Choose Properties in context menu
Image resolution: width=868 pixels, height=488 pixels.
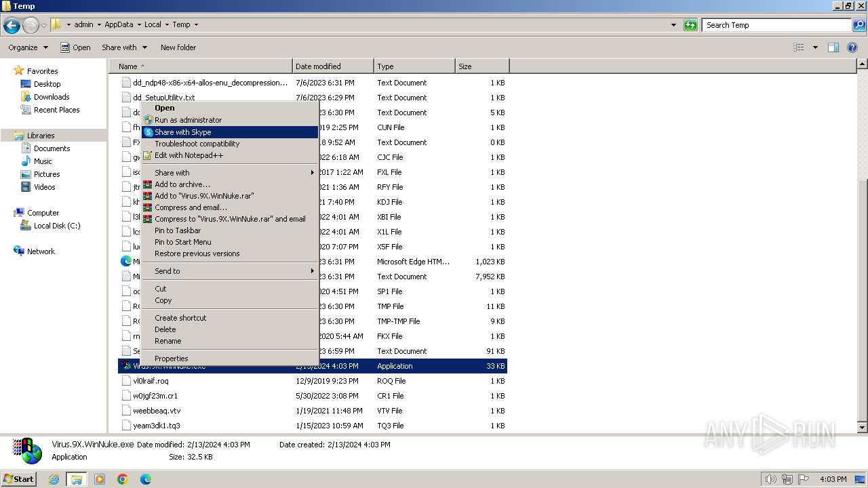pyautogui.click(x=229, y=359)
